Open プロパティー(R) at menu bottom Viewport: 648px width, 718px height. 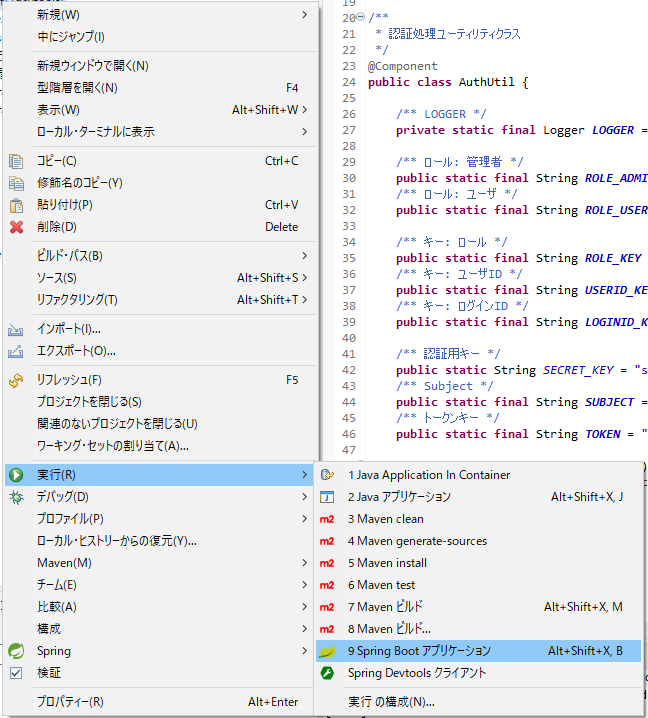click(160, 702)
